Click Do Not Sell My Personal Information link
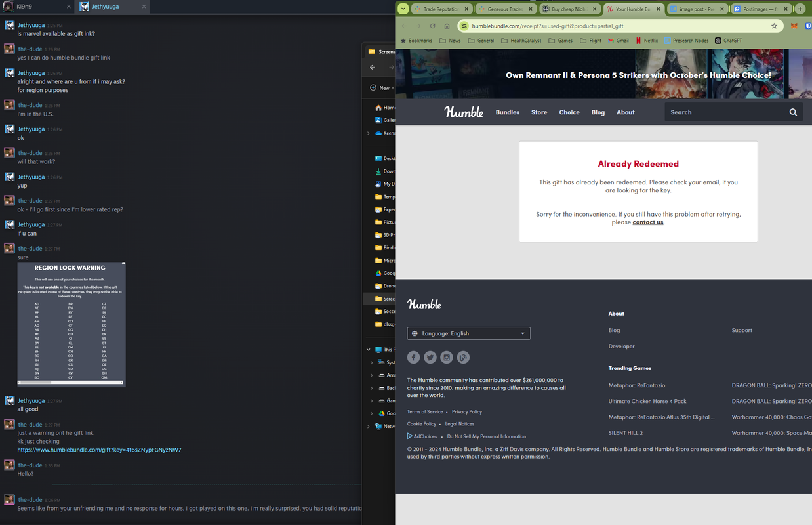Viewport: 812px width, 525px height. (487, 436)
